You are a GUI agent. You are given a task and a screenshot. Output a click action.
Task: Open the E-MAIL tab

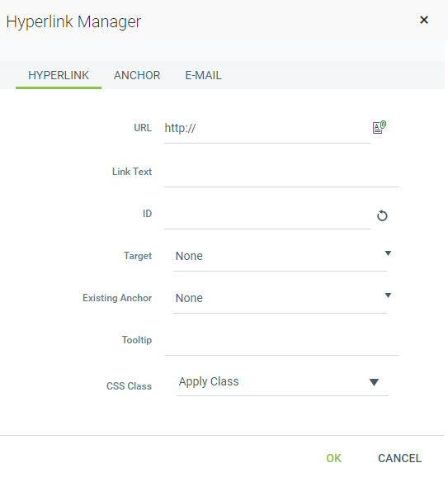click(203, 76)
